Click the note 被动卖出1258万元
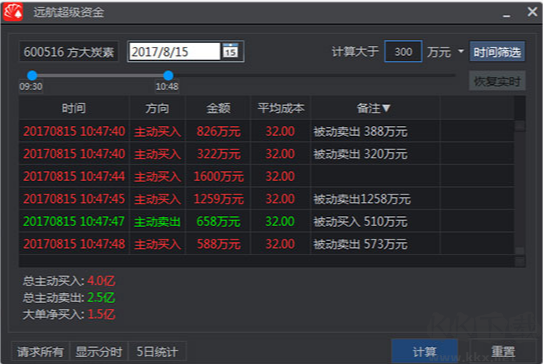543x364 pixels. coord(362,199)
